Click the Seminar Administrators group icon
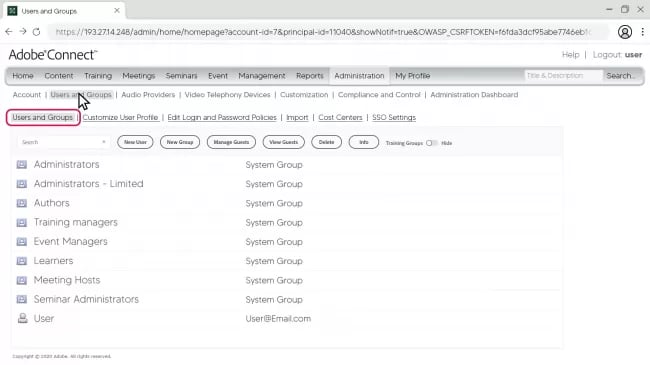 (x=22, y=299)
